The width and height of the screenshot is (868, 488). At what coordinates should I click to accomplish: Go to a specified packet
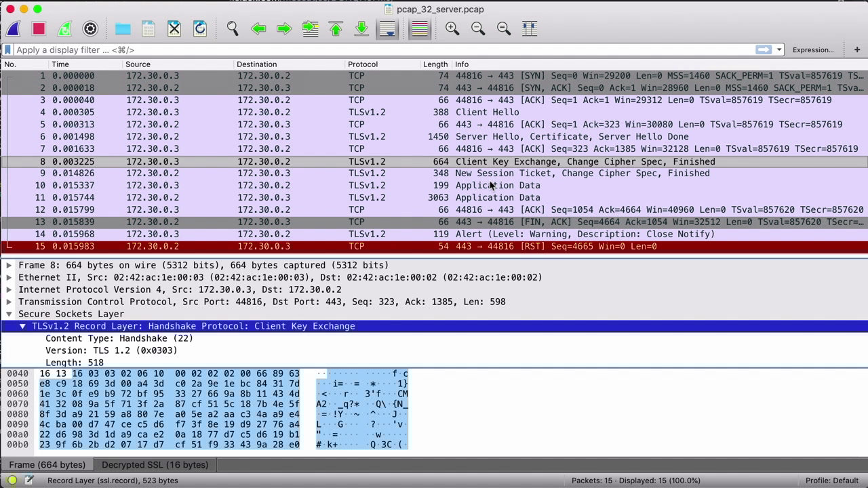coord(310,28)
